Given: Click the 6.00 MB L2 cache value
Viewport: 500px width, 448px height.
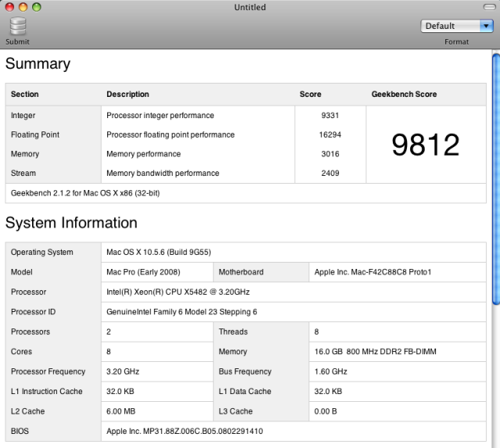Looking at the screenshot, I should point(121,411).
